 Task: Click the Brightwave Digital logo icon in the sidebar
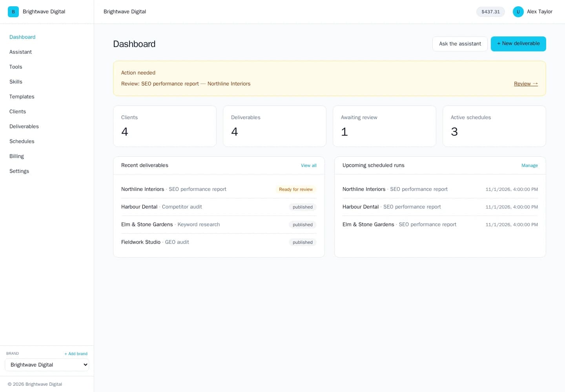pos(13,12)
